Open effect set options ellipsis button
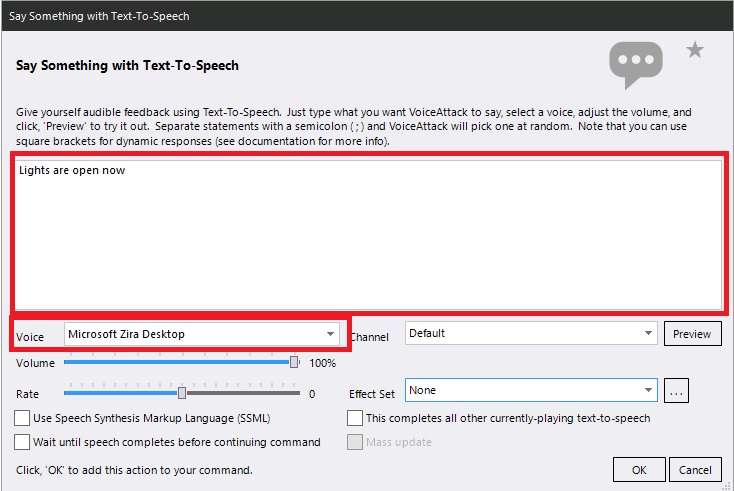734x491 pixels. [x=676, y=391]
